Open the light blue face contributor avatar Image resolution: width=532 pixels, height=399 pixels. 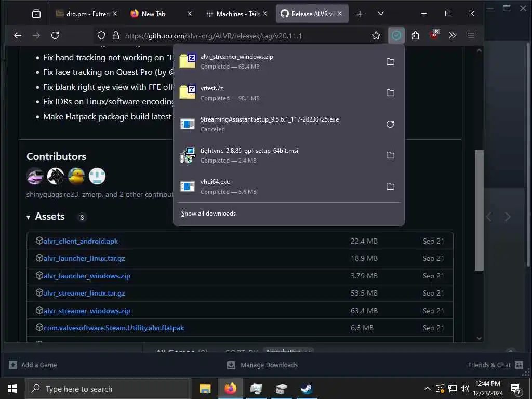[97, 176]
